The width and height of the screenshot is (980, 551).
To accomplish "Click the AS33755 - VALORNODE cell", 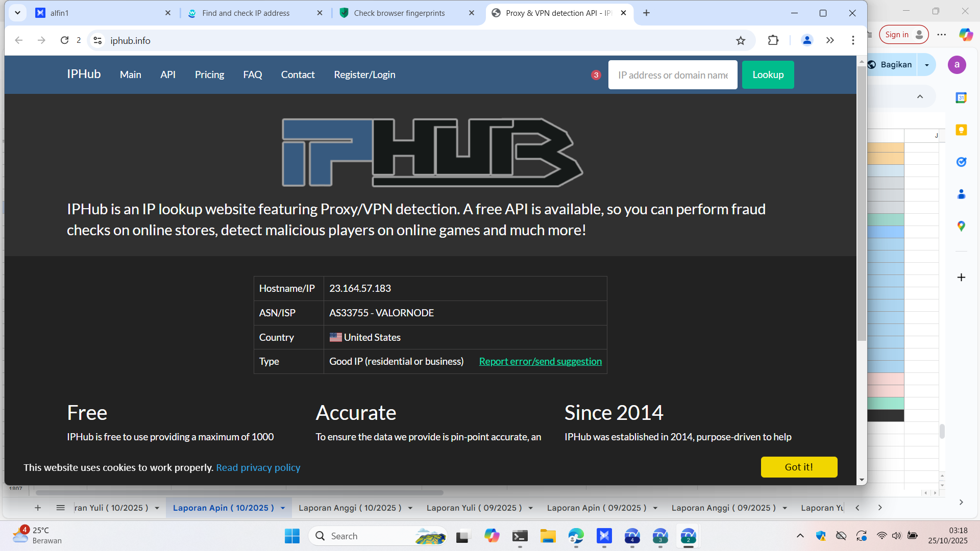I will pyautogui.click(x=465, y=313).
